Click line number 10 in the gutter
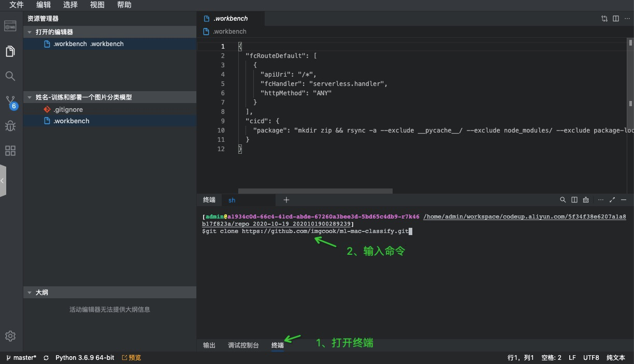The image size is (634, 364). click(x=221, y=130)
